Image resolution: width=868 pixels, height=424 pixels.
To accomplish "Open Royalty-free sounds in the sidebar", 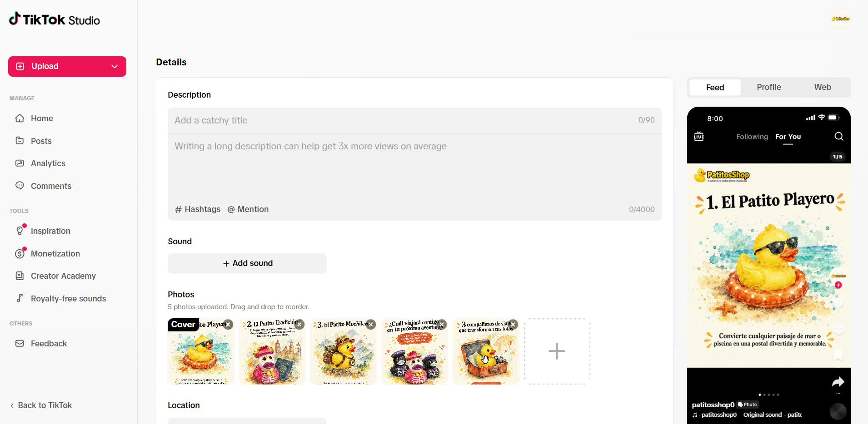I will pyautogui.click(x=67, y=299).
